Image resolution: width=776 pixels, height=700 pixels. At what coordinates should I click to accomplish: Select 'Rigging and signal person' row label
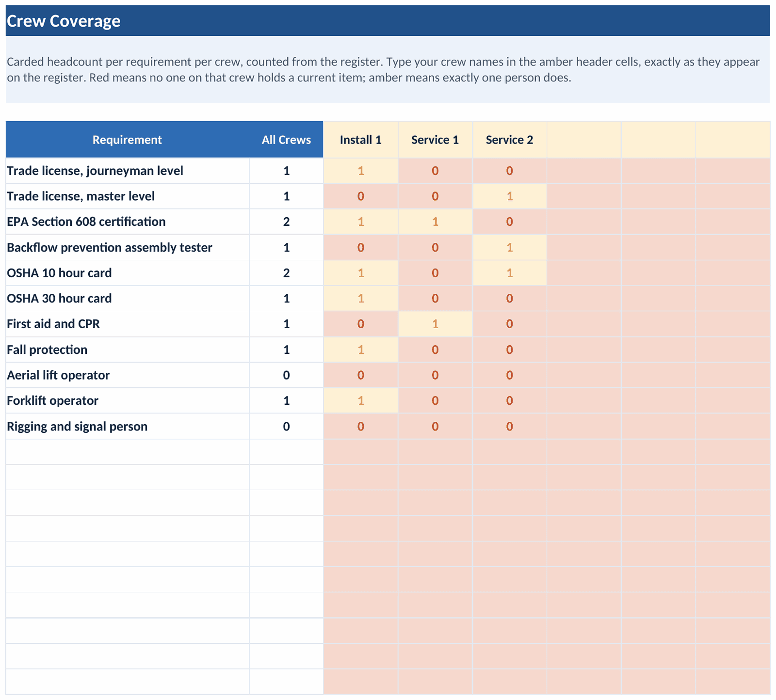tap(128, 426)
